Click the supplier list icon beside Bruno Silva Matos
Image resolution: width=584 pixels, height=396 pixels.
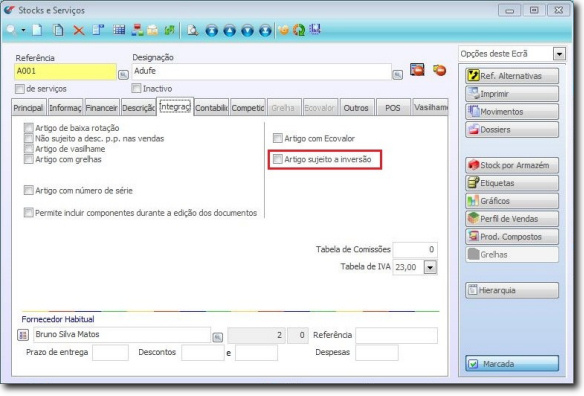(x=23, y=335)
